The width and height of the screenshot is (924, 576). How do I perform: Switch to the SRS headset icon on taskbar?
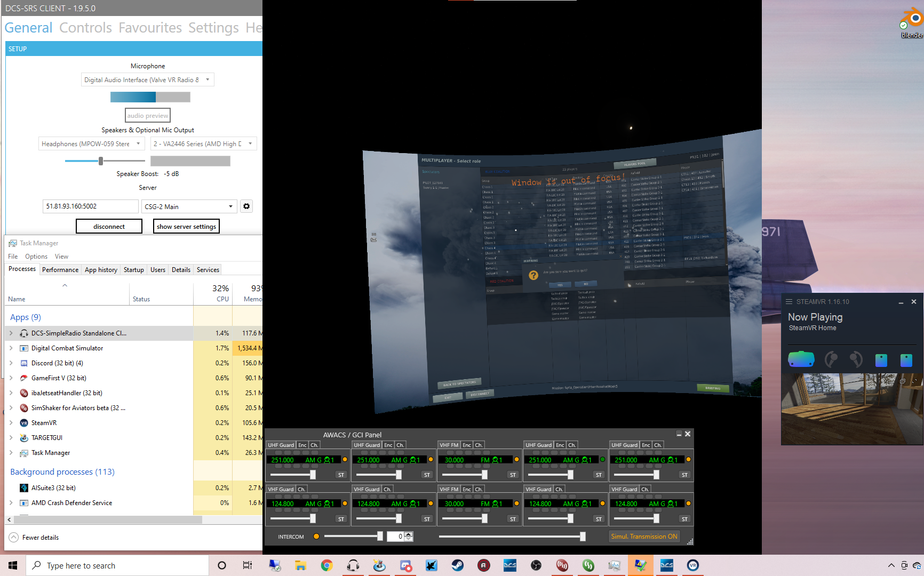[353, 565]
